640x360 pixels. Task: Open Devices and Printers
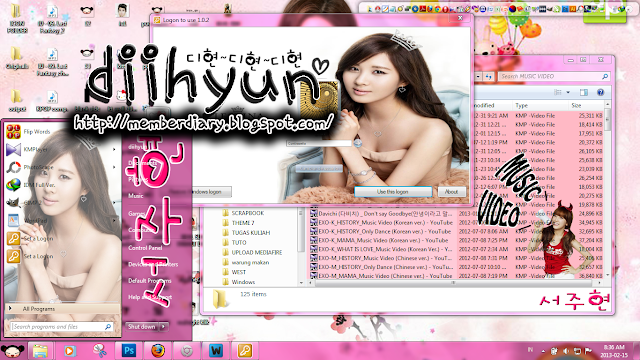tap(153, 264)
